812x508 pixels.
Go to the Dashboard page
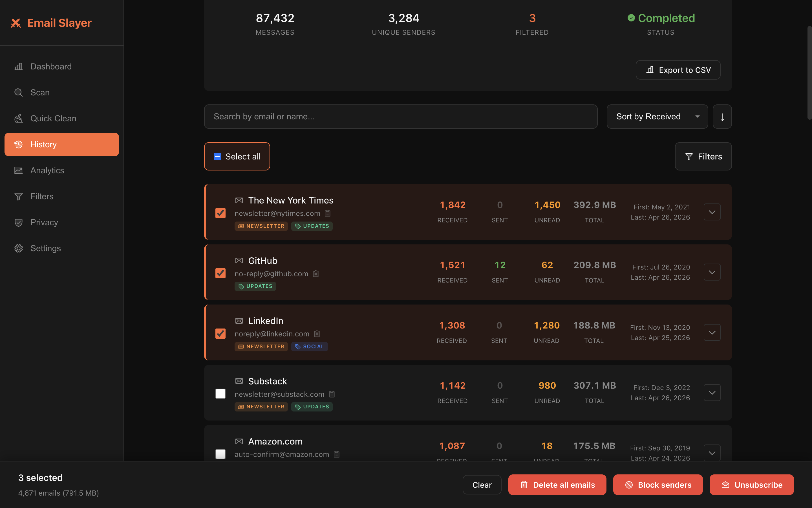pos(62,67)
